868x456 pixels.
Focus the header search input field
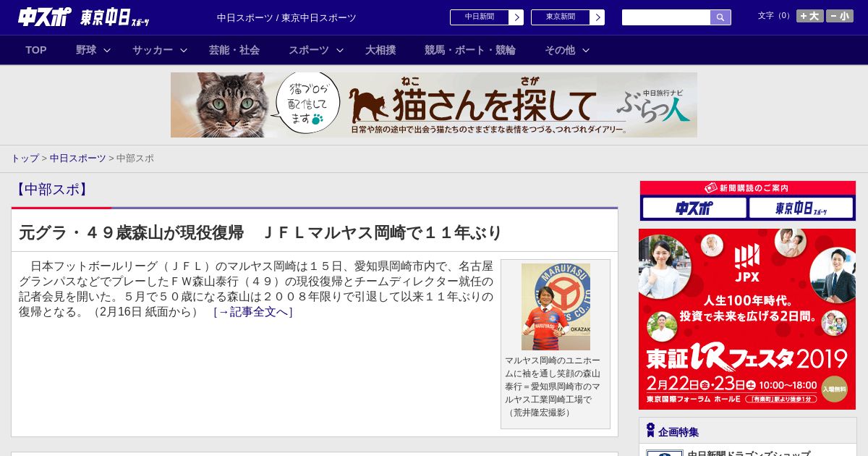point(666,17)
